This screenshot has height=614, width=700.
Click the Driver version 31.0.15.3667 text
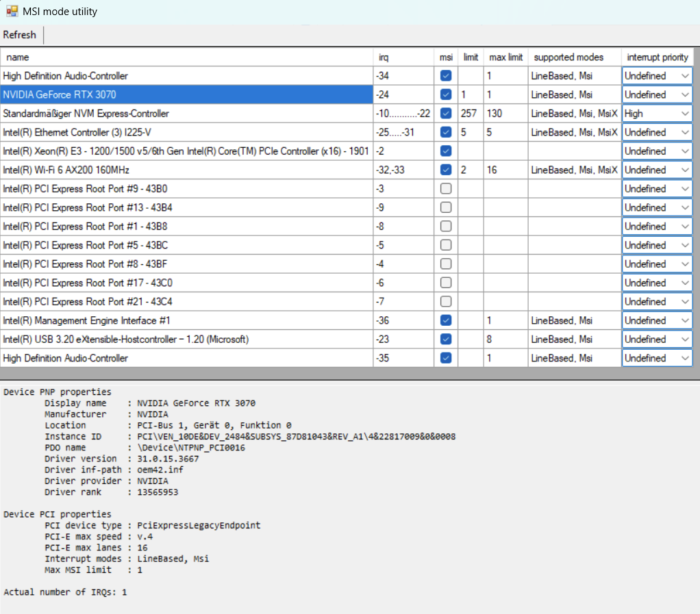coord(168,459)
